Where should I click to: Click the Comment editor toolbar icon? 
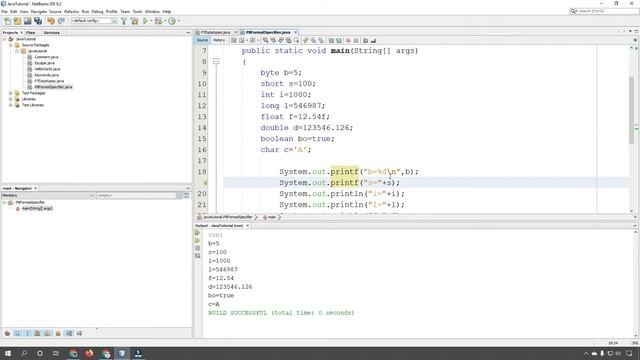point(366,40)
